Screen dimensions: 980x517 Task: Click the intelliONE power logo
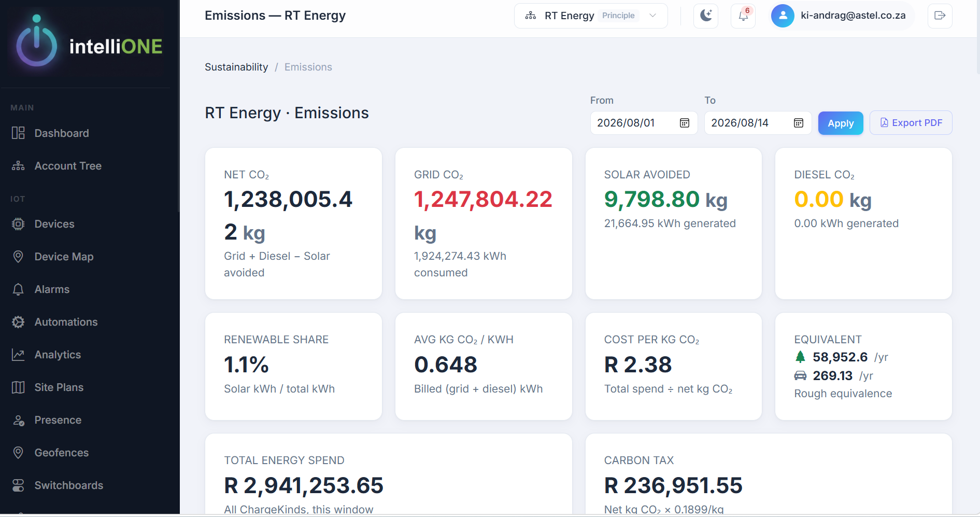(36, 41)
